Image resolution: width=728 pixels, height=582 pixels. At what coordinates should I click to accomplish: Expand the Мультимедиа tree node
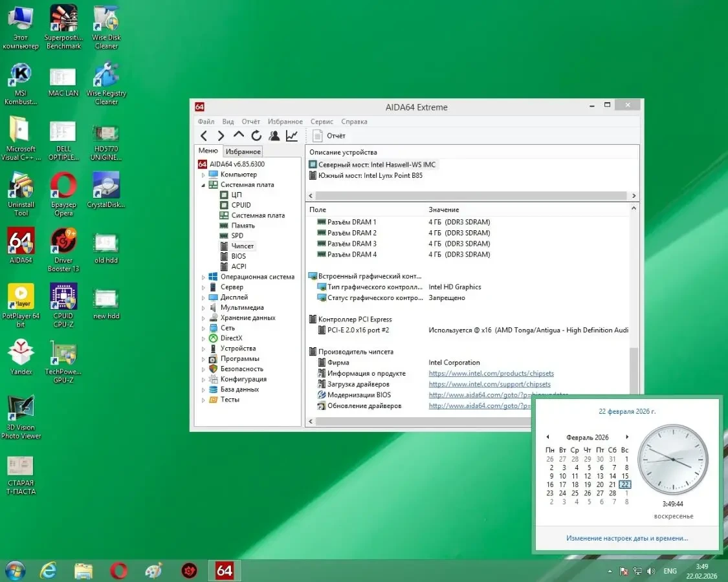(203, 308)
